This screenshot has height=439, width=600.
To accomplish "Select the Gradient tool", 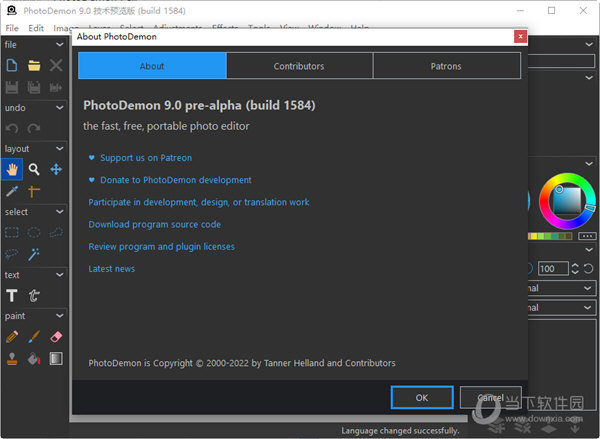I will [x=56, y=359].
